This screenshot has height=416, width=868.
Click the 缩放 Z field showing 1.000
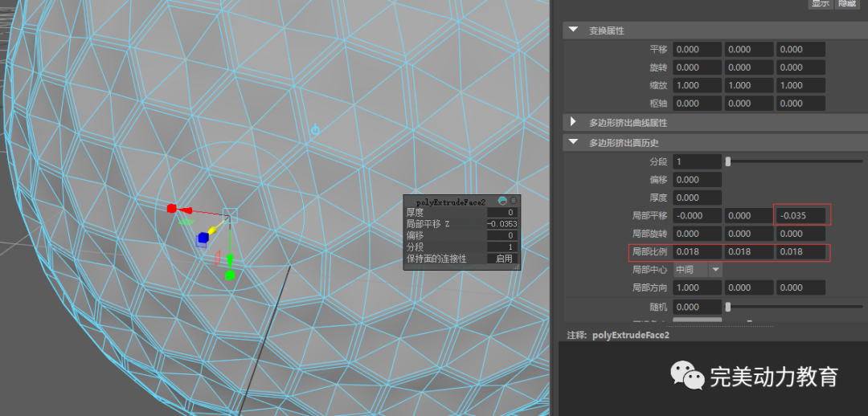point(800,85)
